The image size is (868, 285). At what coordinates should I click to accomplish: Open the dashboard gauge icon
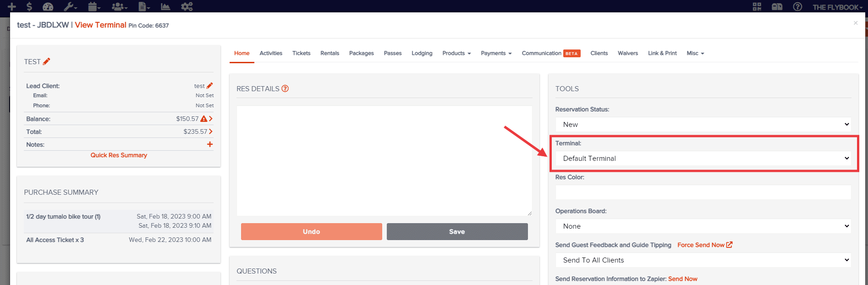[48, 6]
